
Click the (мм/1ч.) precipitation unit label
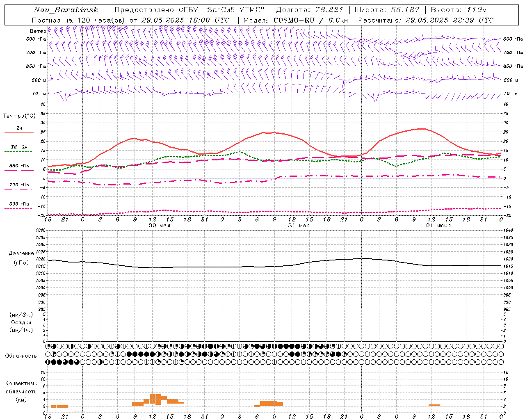coord(21,330)
